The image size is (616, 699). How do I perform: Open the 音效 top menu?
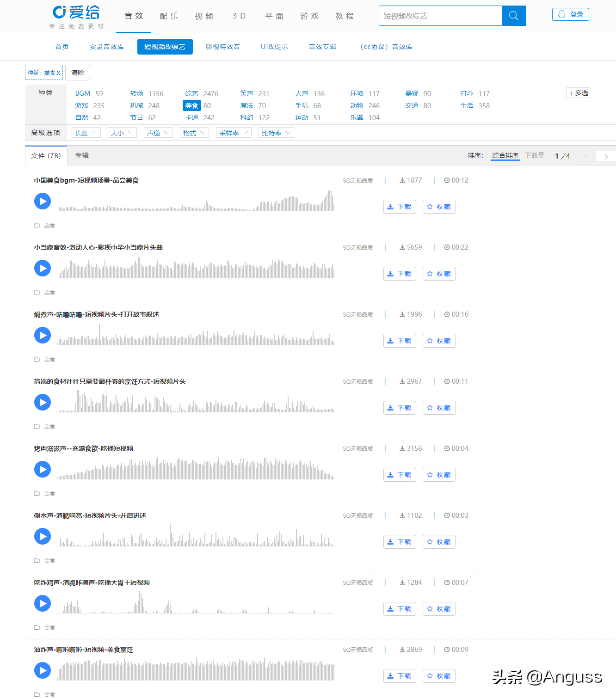click(134, 16)
